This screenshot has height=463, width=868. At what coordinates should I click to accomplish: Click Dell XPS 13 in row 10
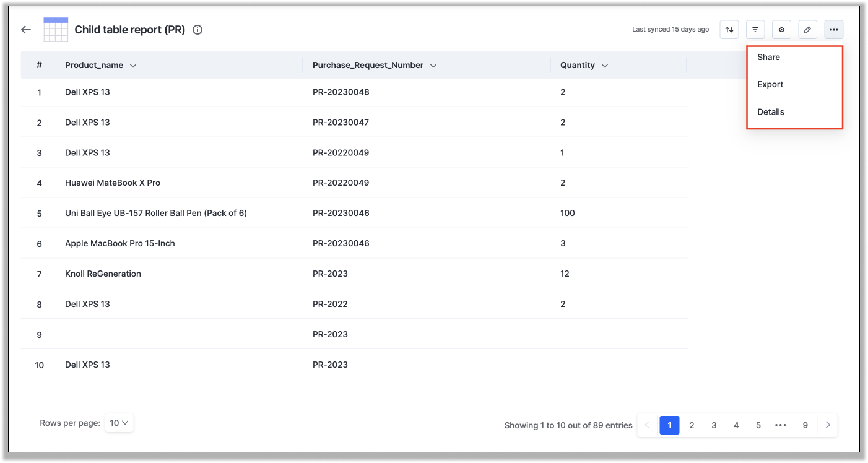pos(87,365)
